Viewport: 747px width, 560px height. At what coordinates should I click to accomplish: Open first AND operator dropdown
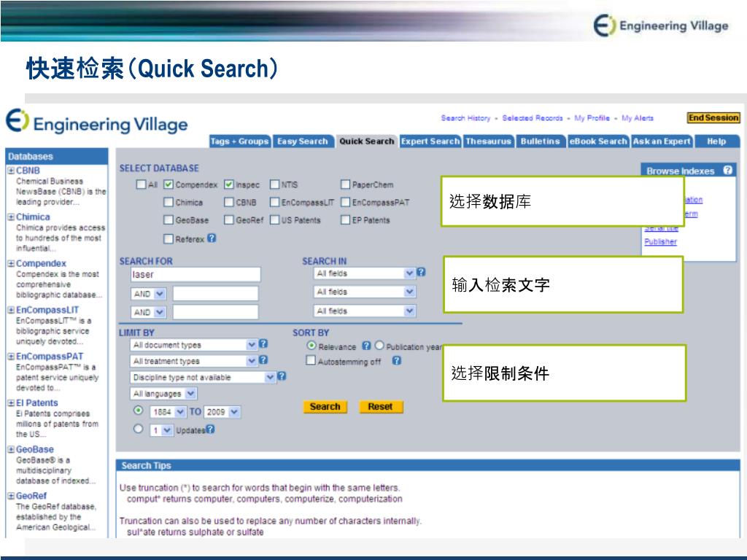coord(148,294)
